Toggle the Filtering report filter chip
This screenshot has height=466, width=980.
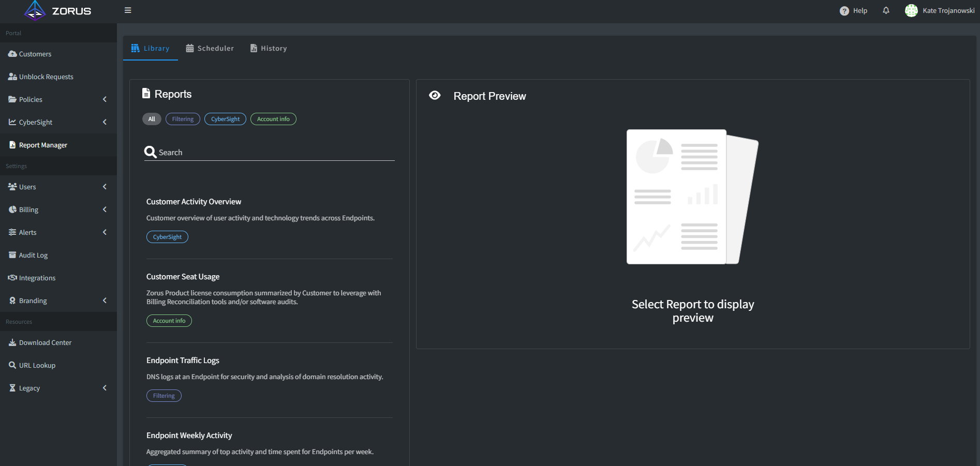click(182, 118)
